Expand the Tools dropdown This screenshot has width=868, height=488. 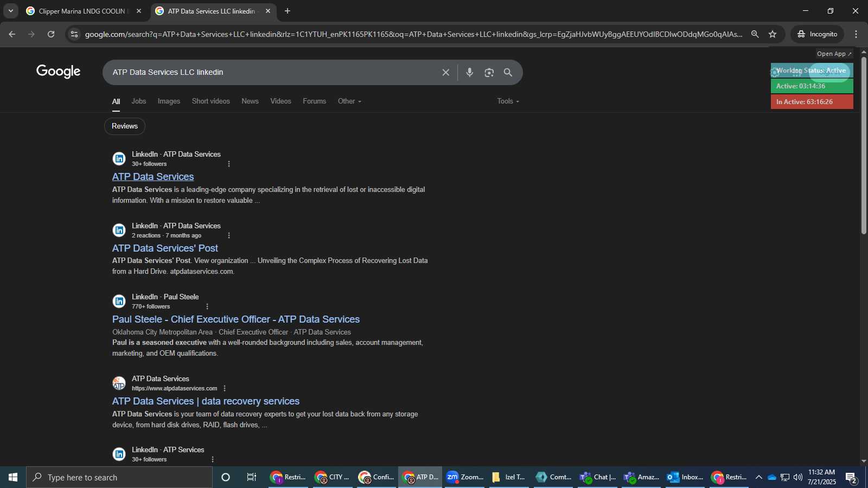coord(508,101)
